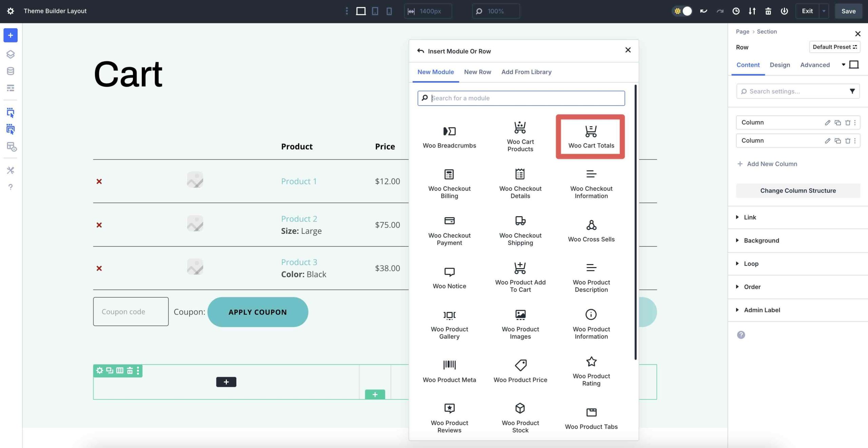Switch to phone preview mode
Image resolution: width=868 pixels, height=448 pixels.
click(x=389, y=11)
